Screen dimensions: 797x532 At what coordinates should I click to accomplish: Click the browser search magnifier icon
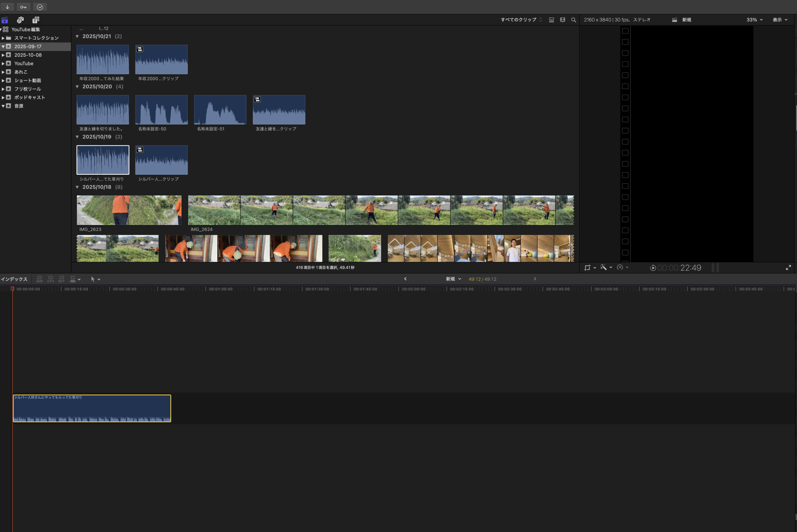pyautogui.click(x=573, y=20)
